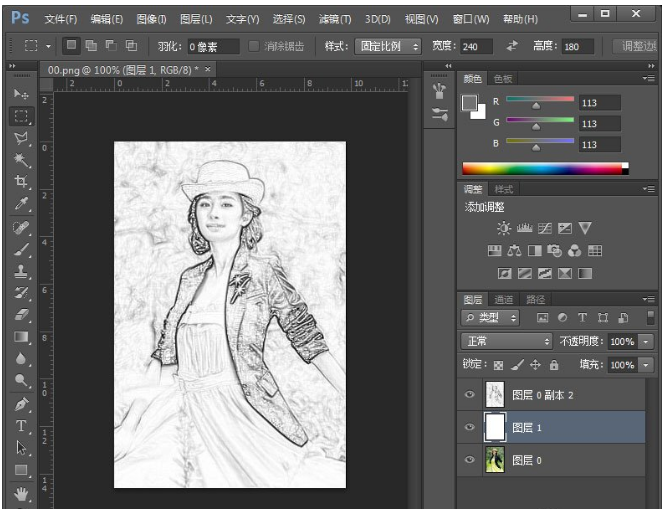The width and height of the screenshot is (668, 509).
Task: Hide the 图层 0 layer
Action: click(x=470, y=459)
